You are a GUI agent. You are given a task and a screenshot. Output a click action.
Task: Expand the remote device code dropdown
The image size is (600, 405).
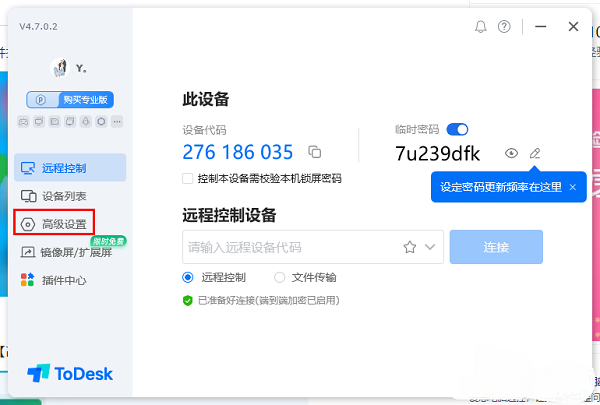432,246
